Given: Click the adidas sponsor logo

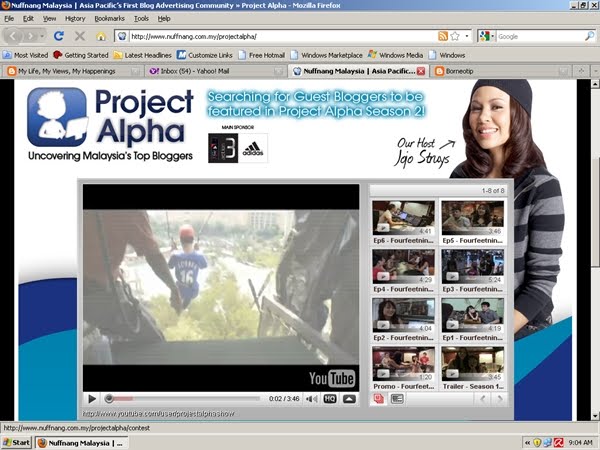Looking at the screenshot, I should click(253, 148).
